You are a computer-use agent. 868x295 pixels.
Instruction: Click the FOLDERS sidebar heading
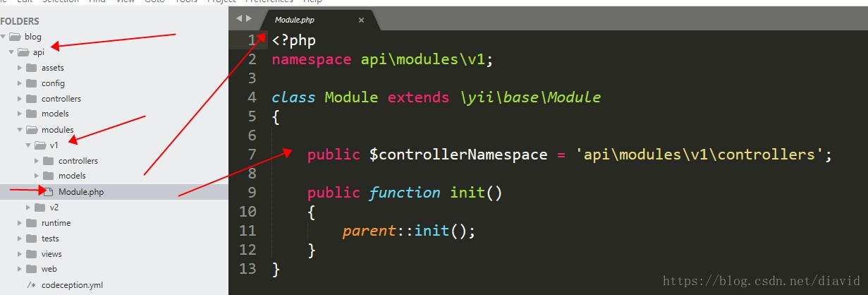pyautogui.click(x=20, y=21)
